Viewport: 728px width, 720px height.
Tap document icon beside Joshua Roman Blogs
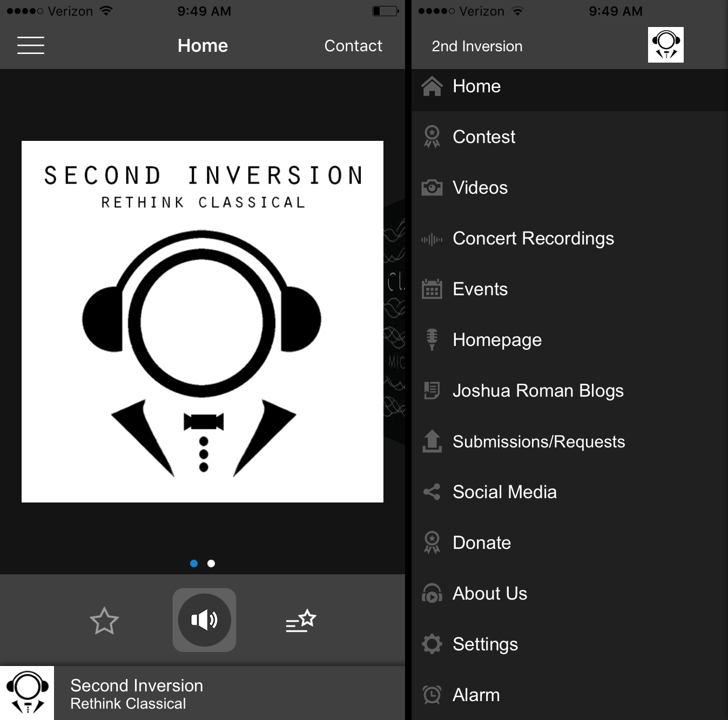pyautogui.click(x=432, y=390)
